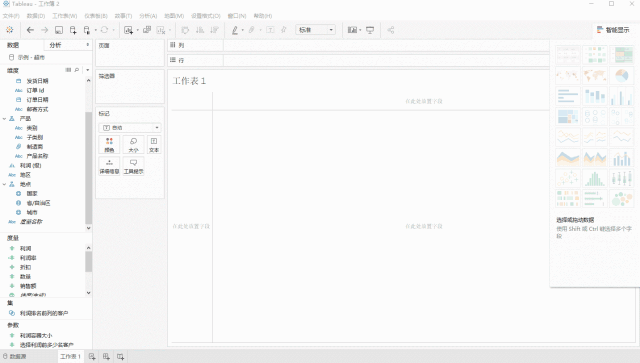640x363 pixels.
Task: Open the dimensions pane options dropdown arrow
Action: click(87, 70)
